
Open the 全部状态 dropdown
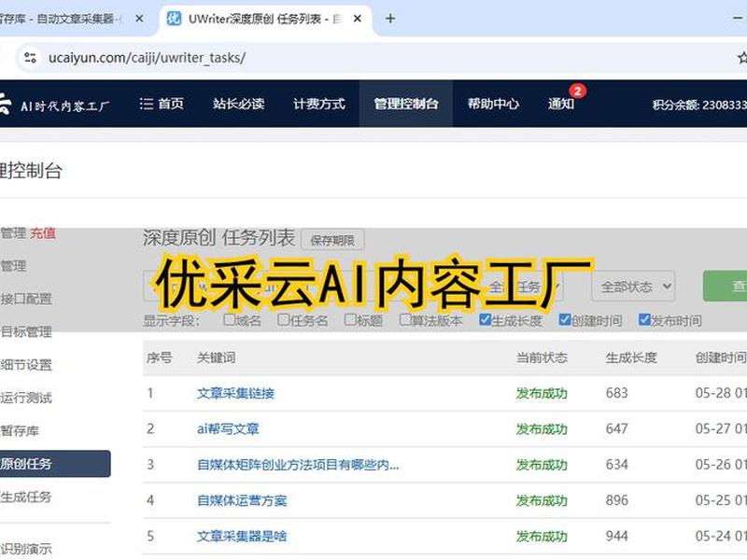(x=633, y=287)
